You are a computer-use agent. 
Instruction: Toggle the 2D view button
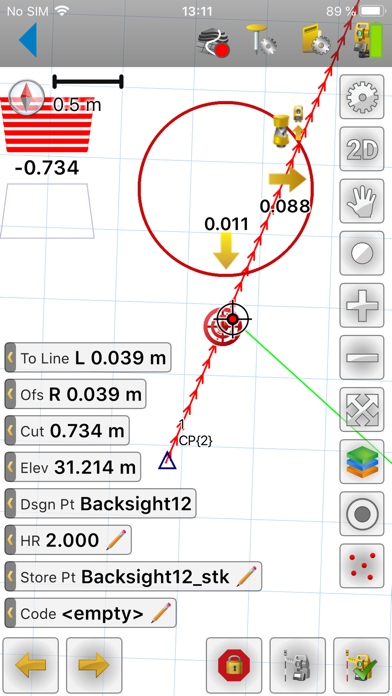pyautogui.click(x=362, y=149)
